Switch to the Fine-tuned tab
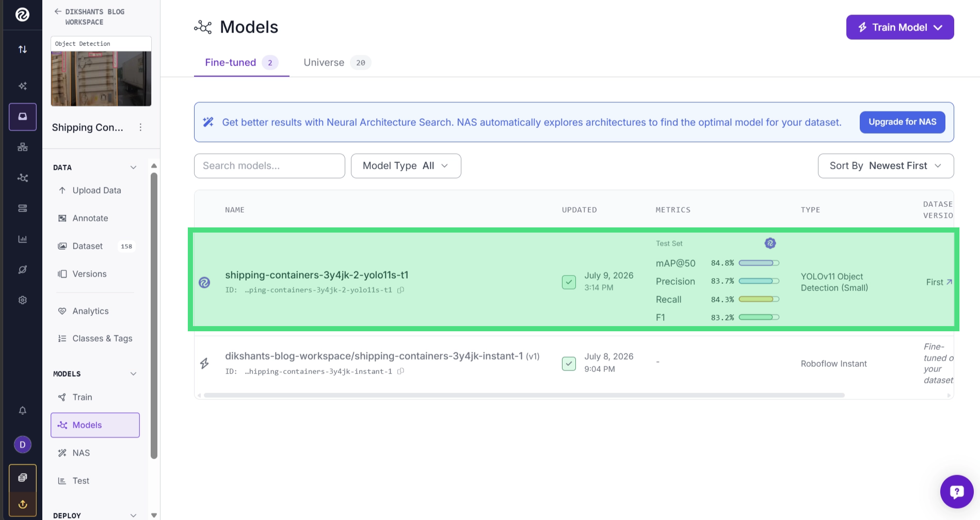This screenshot has height=520, width=980. (x=242, y=63)
